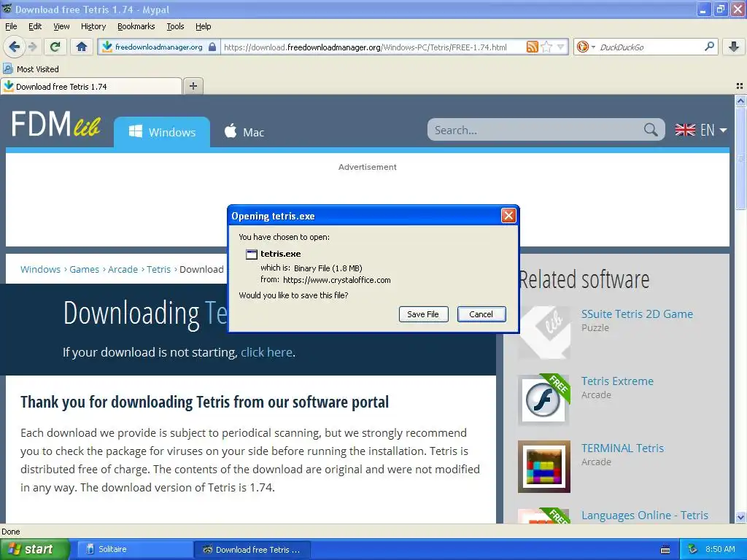The image size is (747, 560).
Task: Reload the page with the refresh icon
Action: click(55, 47)
